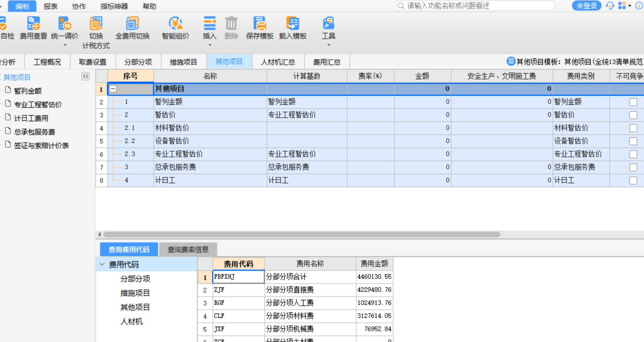
Task: Open the 协作 menu
Action: (x=79, y=6)
